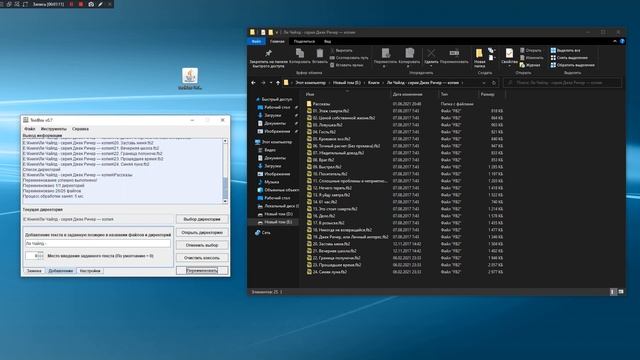Open ToolBox Справка menu
This screenshot has height=360, width=640.
pos(80,129)
